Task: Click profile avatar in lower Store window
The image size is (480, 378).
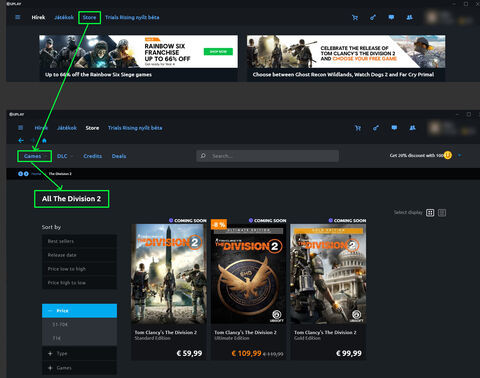Action: [435, 128]
